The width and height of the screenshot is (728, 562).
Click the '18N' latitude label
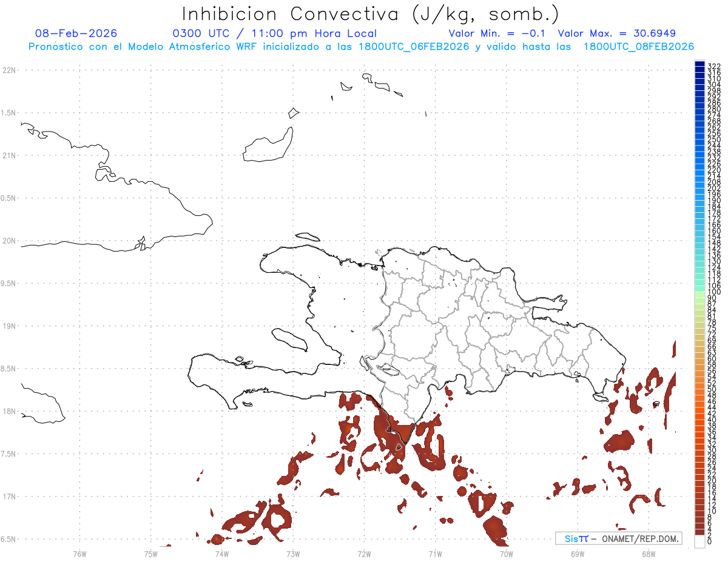(8, 412)
